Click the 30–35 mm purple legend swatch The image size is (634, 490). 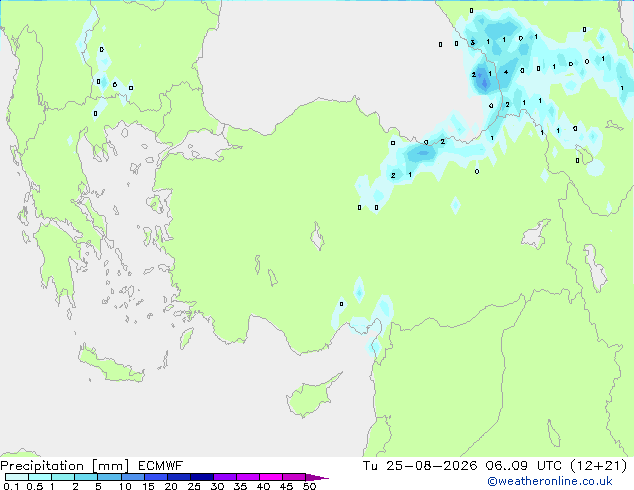click(x=225, y=477)
